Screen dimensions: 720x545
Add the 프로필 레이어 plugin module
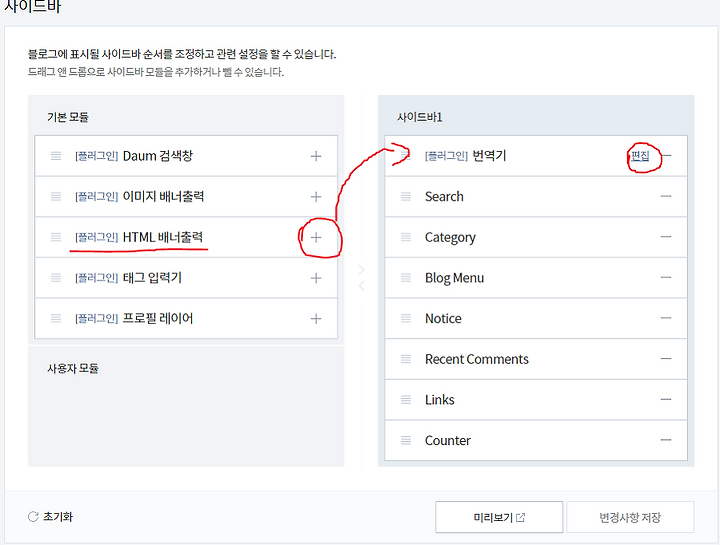(x=316, y=319)
